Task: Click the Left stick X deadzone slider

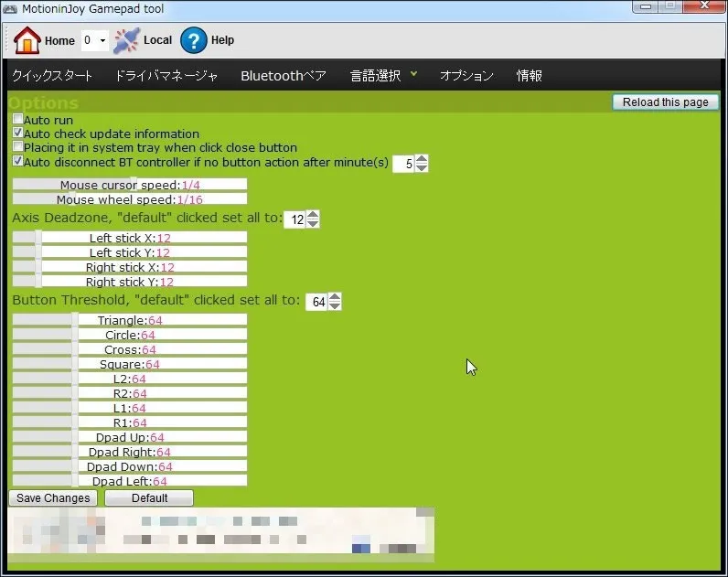Action: coord(130,238)
